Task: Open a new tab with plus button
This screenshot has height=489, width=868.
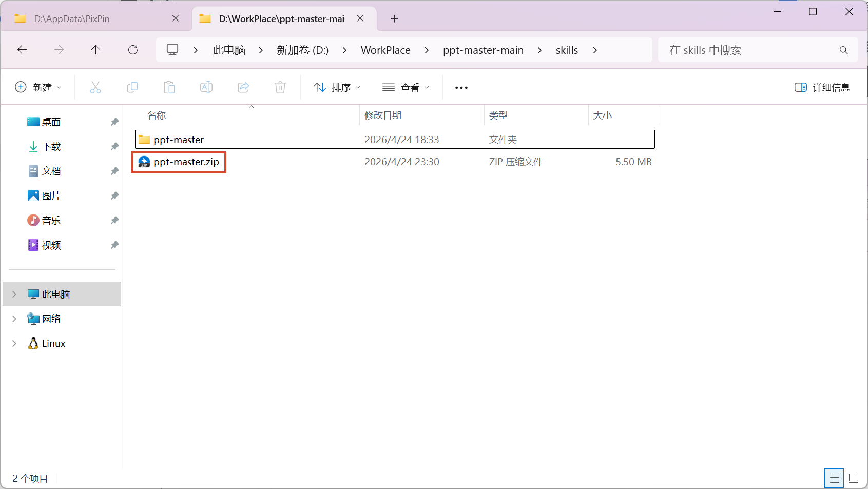Action: pyautogui.click(x=394, y=19)
